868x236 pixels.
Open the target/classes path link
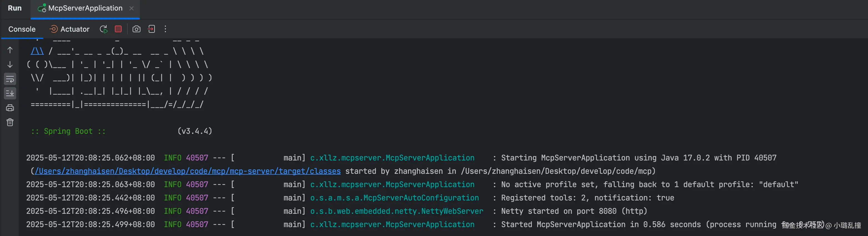[x=188, y=171]
